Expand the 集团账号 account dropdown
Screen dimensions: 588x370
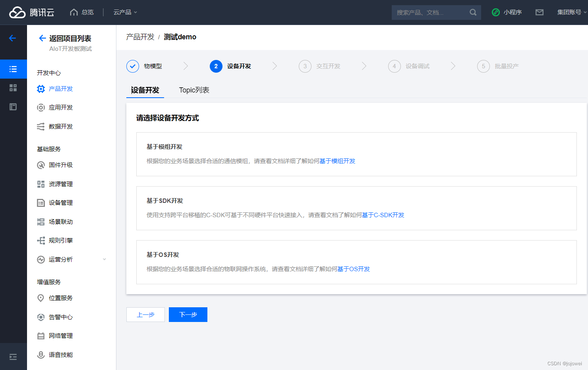tap(571, 12)
